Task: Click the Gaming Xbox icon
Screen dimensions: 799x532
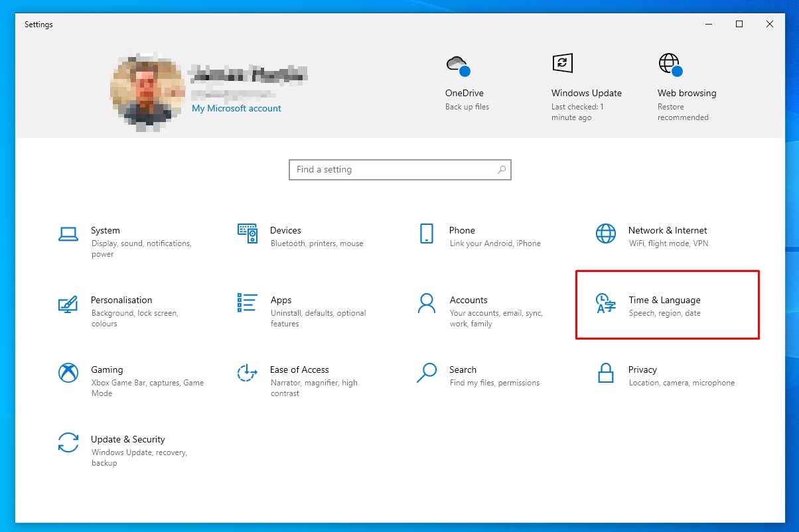Action: click(68, 373)
